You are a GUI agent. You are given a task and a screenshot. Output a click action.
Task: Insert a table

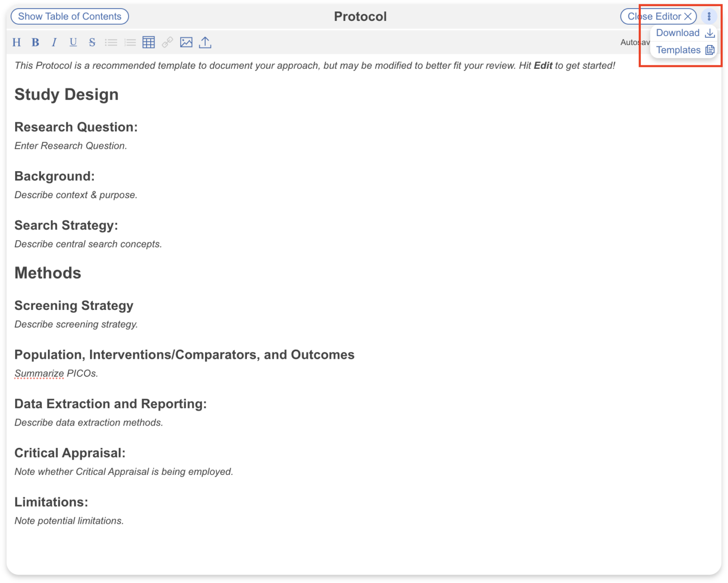[x=148, y=42]
